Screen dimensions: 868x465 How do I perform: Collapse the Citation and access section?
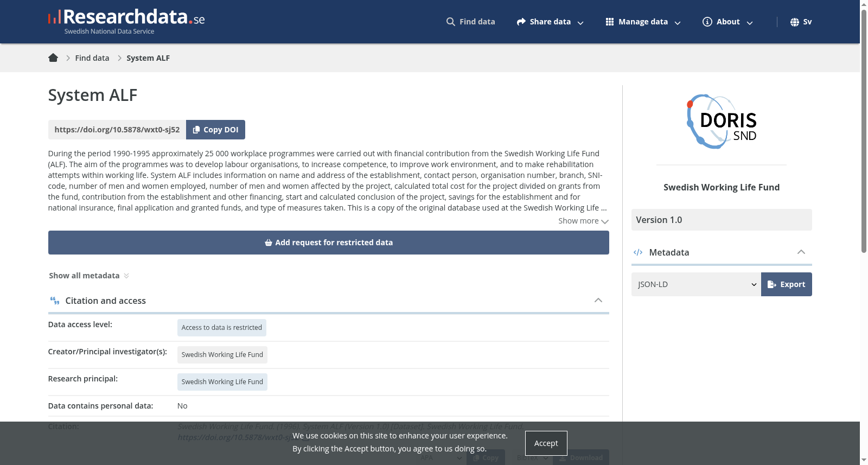(598, 300)
